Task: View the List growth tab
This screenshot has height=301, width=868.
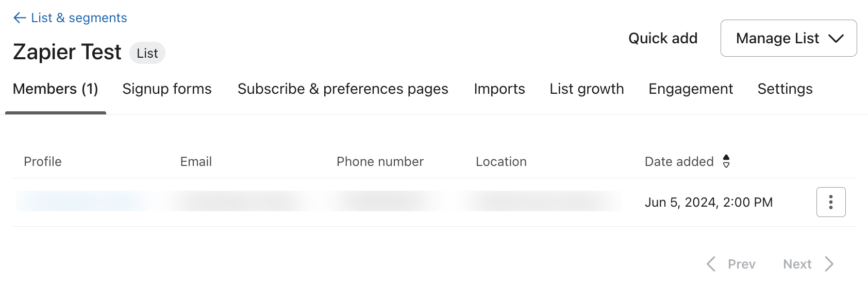Action: coord(587,89)
